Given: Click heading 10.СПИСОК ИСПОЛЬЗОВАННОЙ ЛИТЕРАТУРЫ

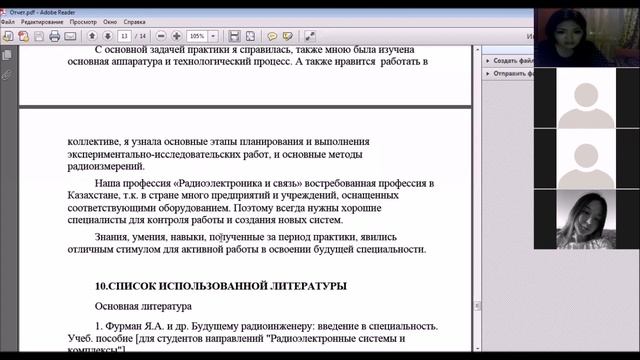Looking at the screenshot, I should pyautogui.click(x=221, y=286).
